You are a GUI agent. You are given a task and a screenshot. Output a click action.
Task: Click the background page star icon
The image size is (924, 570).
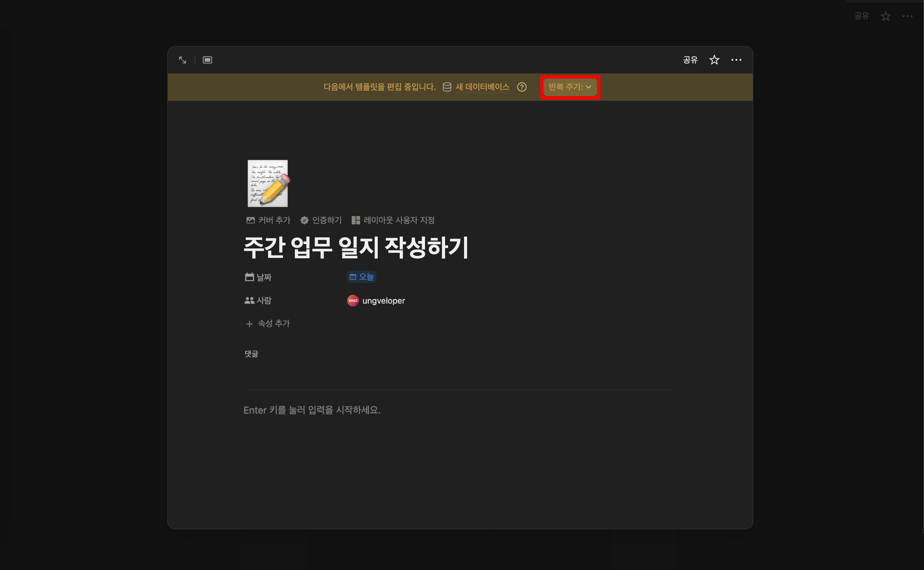click(x=885, y=16)
